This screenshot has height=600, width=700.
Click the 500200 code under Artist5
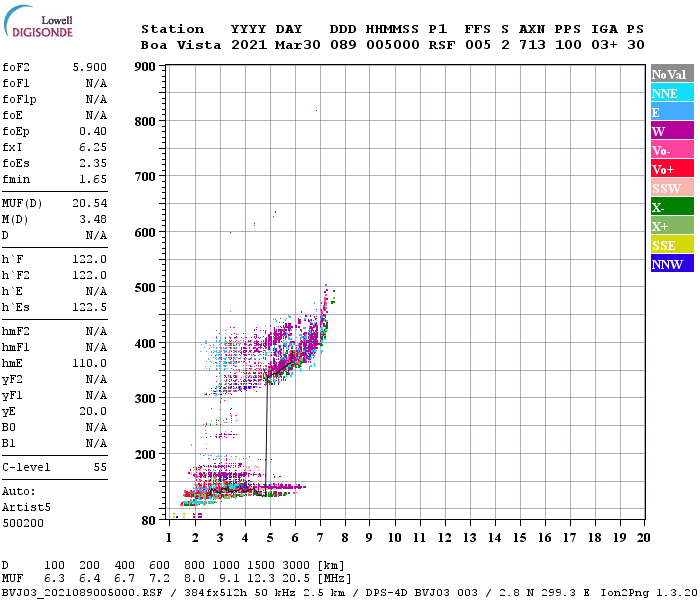(23, 523)
